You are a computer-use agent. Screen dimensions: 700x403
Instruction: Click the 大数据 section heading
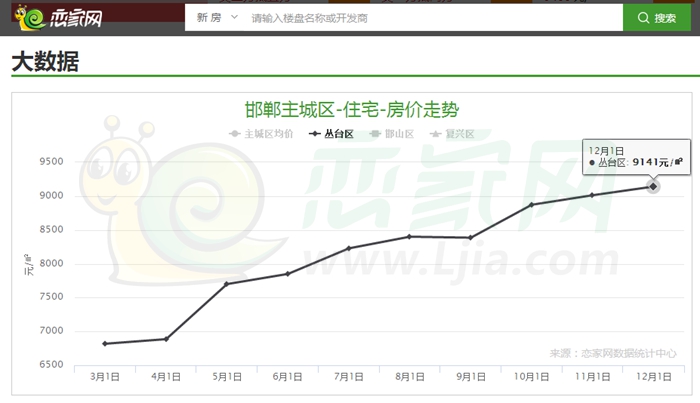(45, 62)
